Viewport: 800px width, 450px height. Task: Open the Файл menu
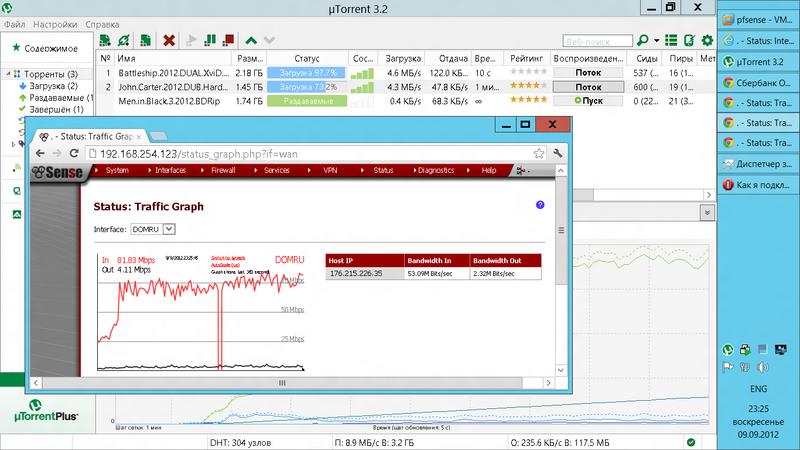point(14,24)
